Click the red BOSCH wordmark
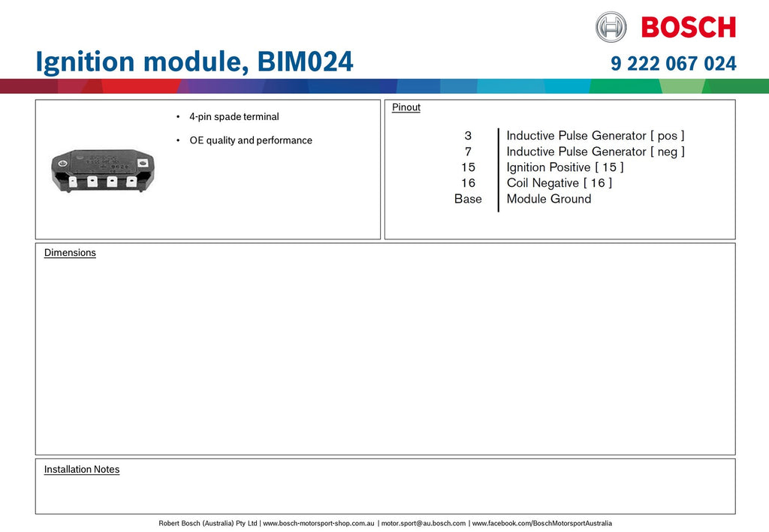769x532 pixels. pyautogui.click(x=689, y=27)
